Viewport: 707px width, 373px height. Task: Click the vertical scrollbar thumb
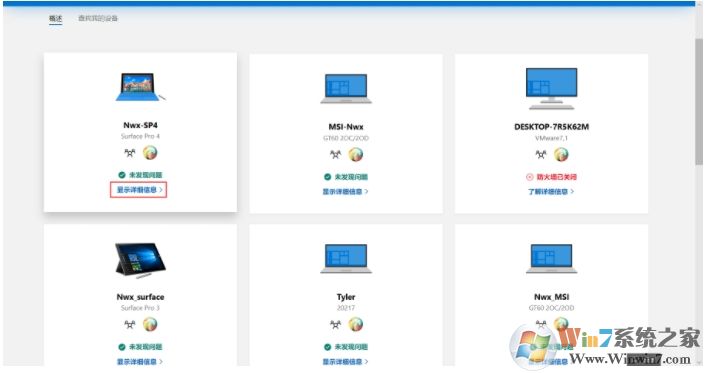699,102
